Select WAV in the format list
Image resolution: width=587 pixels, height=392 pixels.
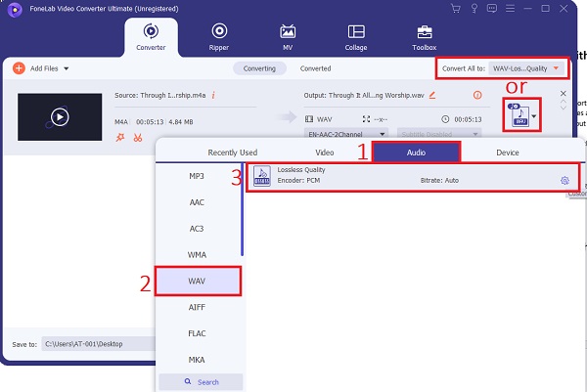pos(198,281)
